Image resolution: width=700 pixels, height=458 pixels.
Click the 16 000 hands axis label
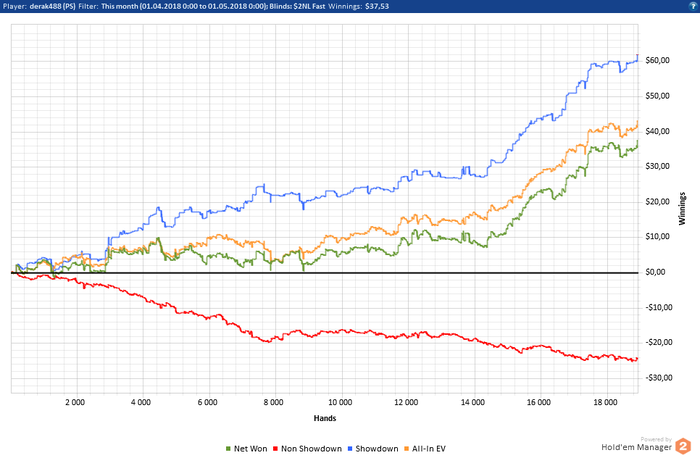(x=539, y=402)
